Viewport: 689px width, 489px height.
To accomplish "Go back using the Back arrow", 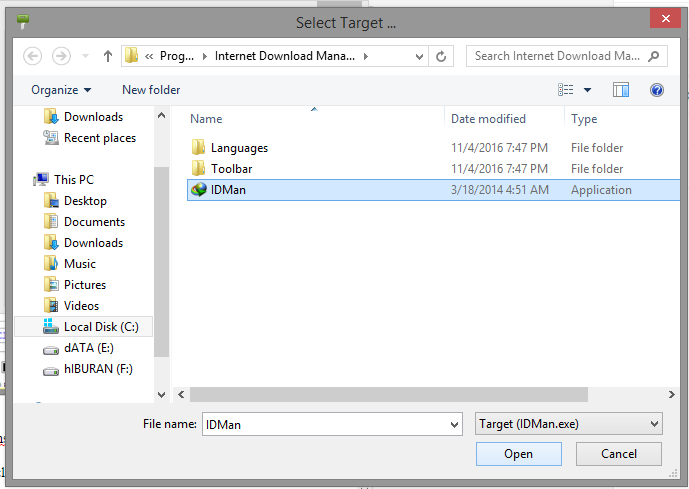I will coord(33,56).
